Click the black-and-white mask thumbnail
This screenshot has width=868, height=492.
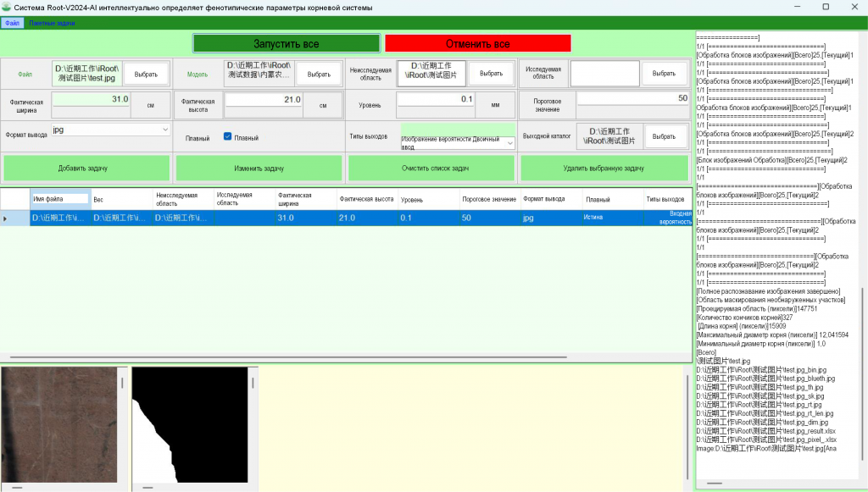point(190,424)
